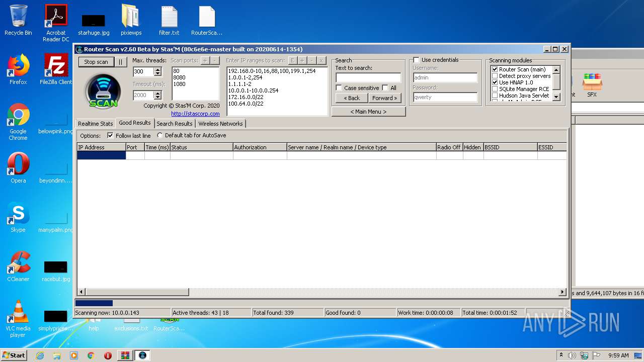Switch to the Wireless Networks tab
The height and width of the screenshot is (362, 644).
(x=220, y=124)
